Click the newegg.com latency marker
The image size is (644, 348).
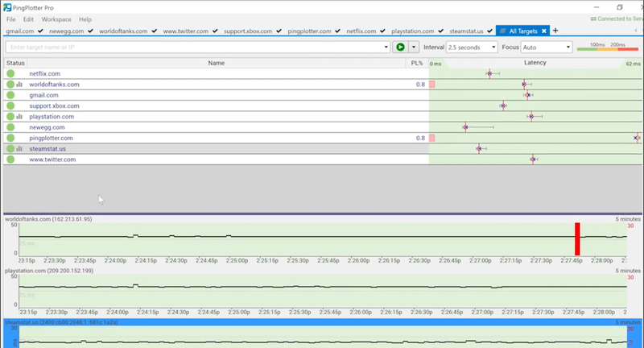click(465, 127)
